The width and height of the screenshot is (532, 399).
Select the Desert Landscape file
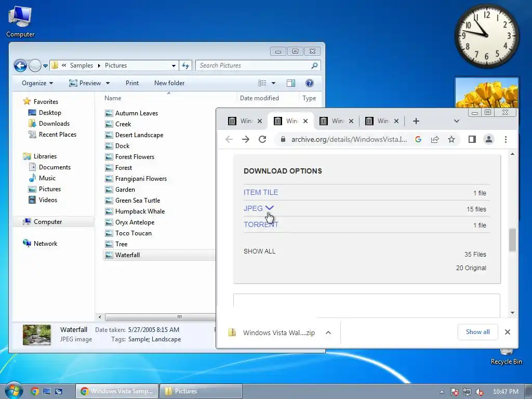click(x=139, y=135)
